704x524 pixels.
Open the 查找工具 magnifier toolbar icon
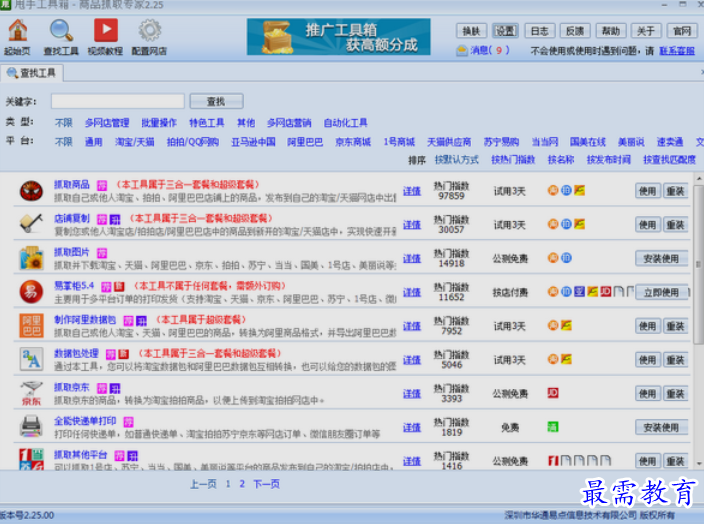[61, 31]
